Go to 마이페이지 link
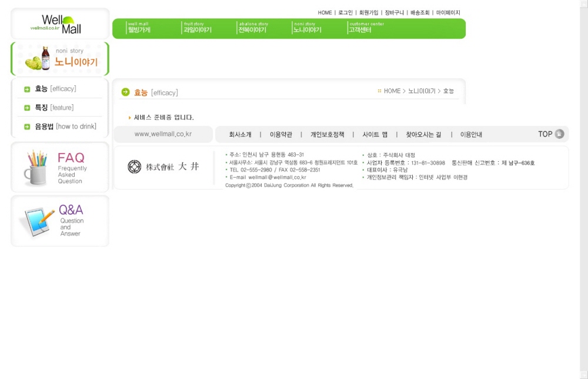Image resolution: width=588 pixels, height=379 pixels. point(448,12)
